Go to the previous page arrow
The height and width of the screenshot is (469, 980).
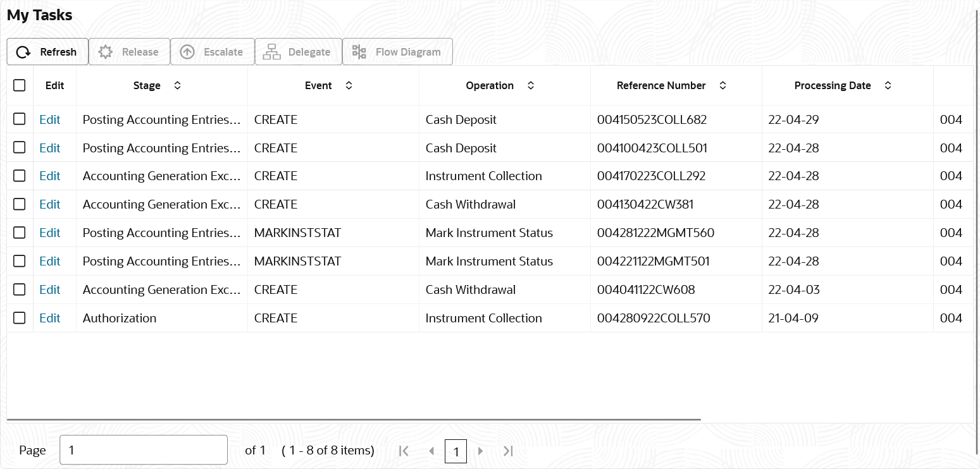[x=431, y=451]
